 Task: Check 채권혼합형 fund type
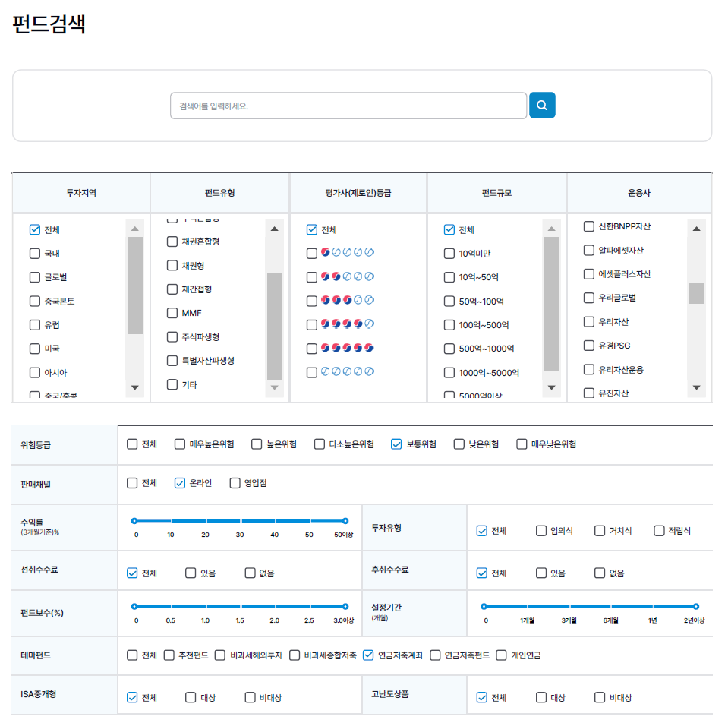(172, 242)
